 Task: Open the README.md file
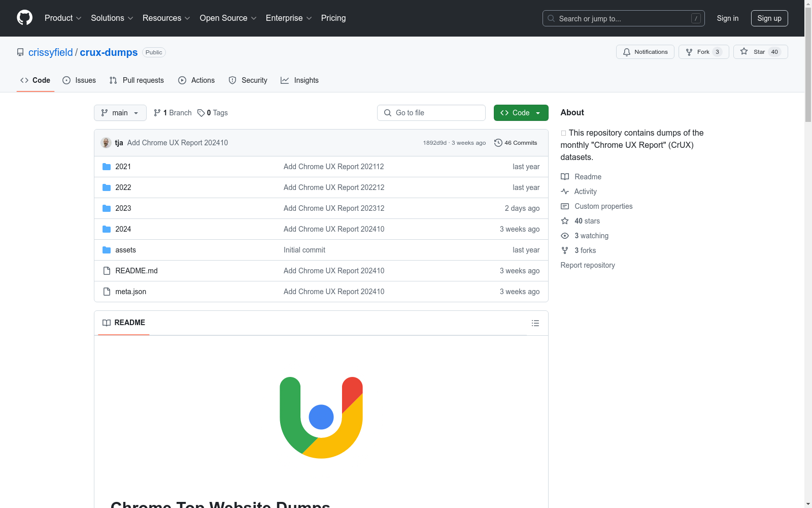click(x=137, y=271)
